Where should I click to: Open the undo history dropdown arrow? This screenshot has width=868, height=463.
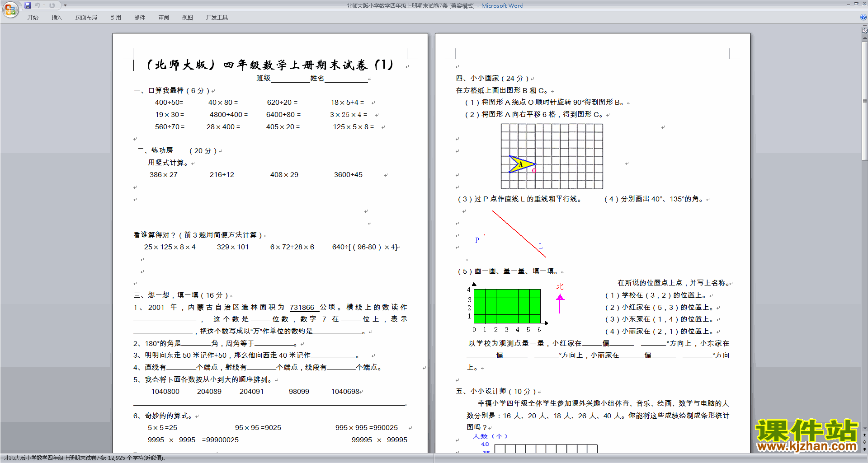click(44, 5)
